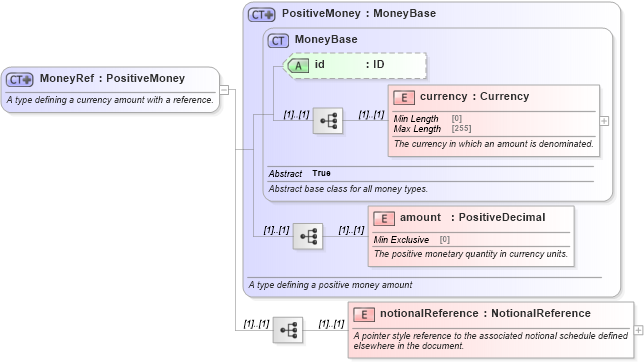The image size is (644, 362).
Task: Click the 'PositiveMoney : MoneyBase' heading
Action: 359,13
